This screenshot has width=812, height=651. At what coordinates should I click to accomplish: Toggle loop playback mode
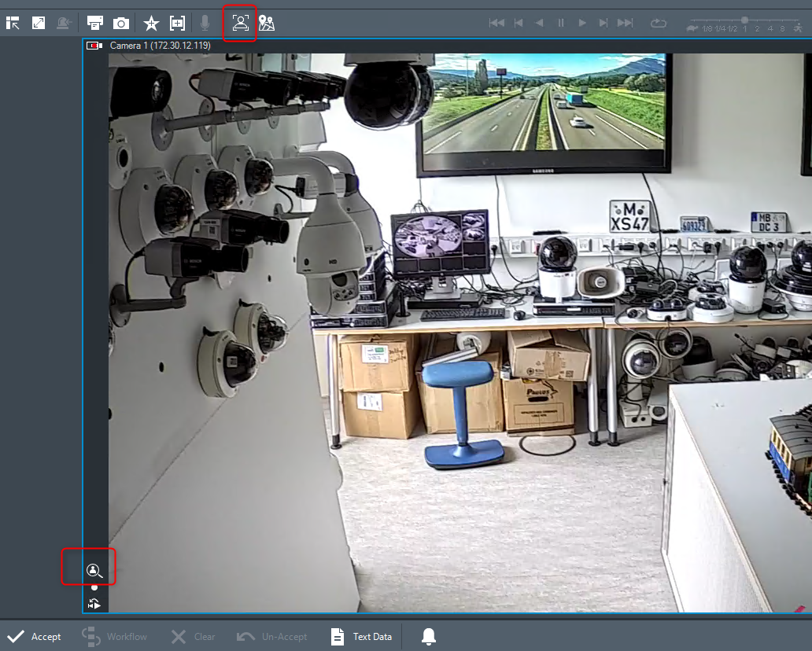(659, 24)
